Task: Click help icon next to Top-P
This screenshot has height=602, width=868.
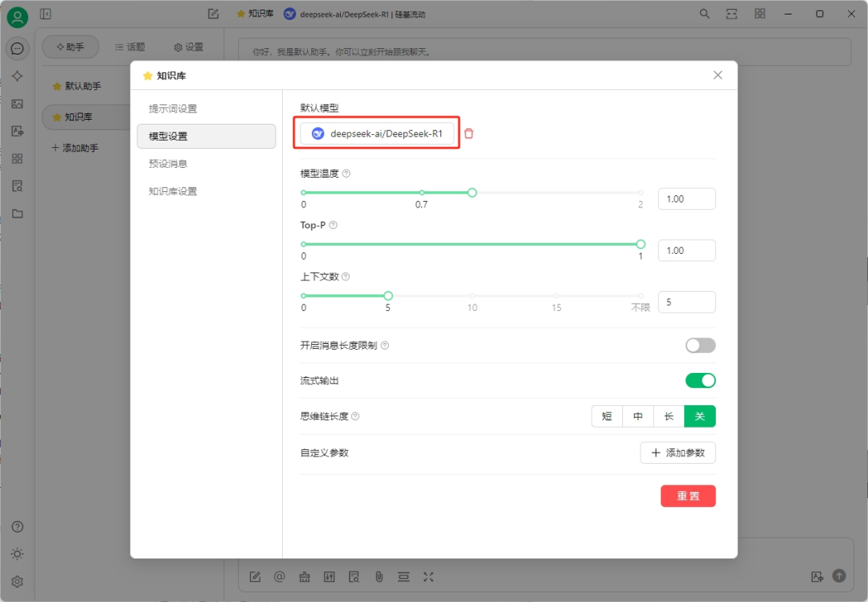Action: [334, 225]
